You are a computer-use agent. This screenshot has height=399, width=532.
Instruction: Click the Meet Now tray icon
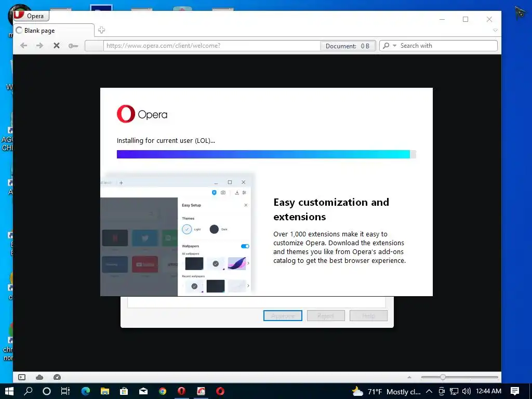(x=442, y=391)
